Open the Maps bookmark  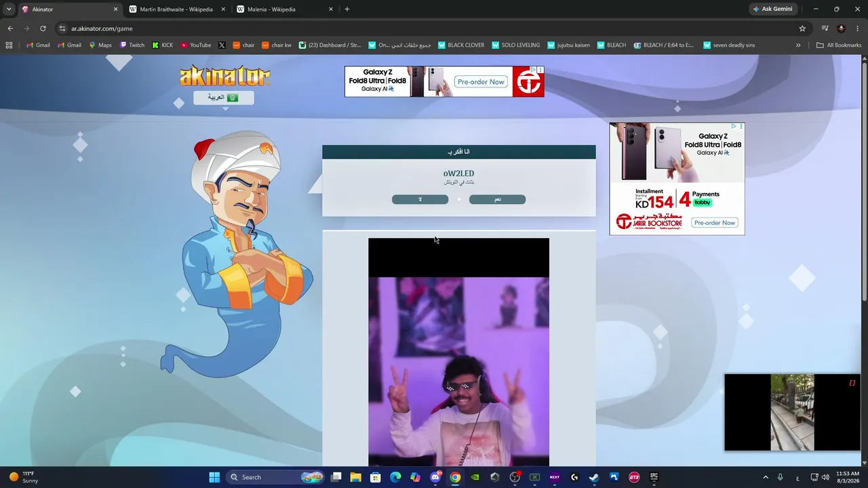[x=100, y=45]
